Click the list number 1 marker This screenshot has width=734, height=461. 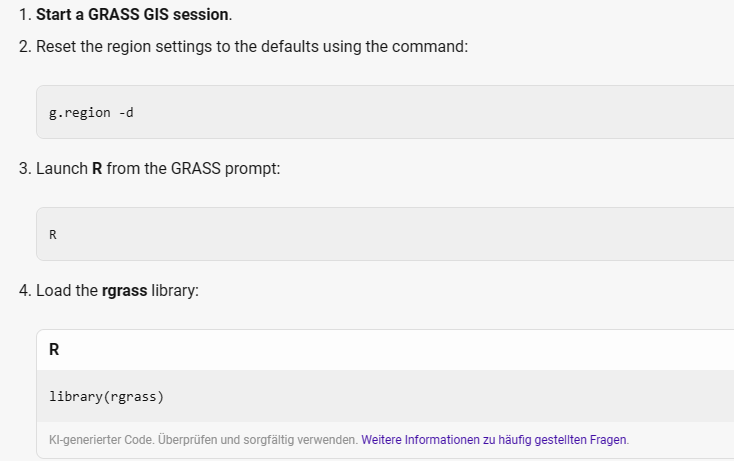click(24, 15)
